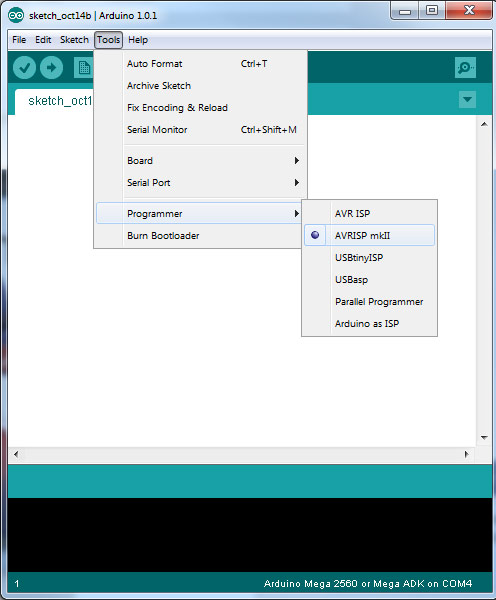Screen dimensions: 496x600
Task: Click vertical scrollbar down arrow
Action: (x=484, y=437)
